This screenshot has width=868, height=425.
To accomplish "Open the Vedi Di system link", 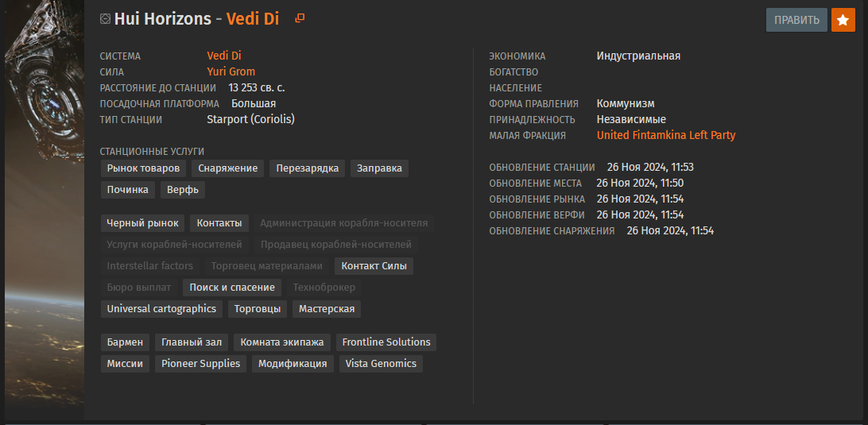I will (x=224, y=56).
